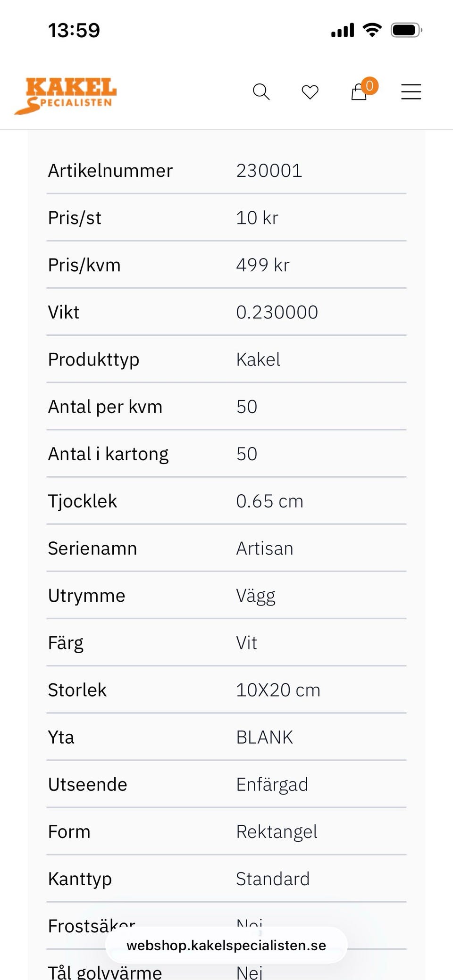
Task: Tap the Kakelspecialisten logo
Action: 66,96
